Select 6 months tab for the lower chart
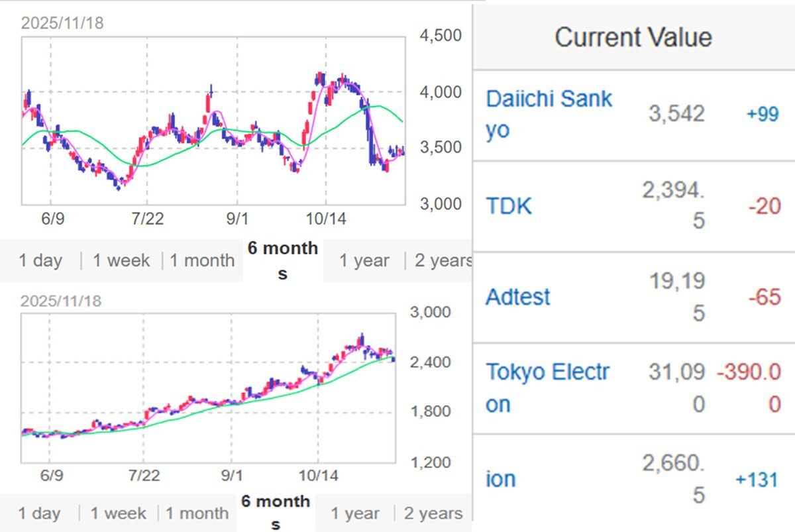The width and height of the screenshot is (795, 532). [275, 513]
